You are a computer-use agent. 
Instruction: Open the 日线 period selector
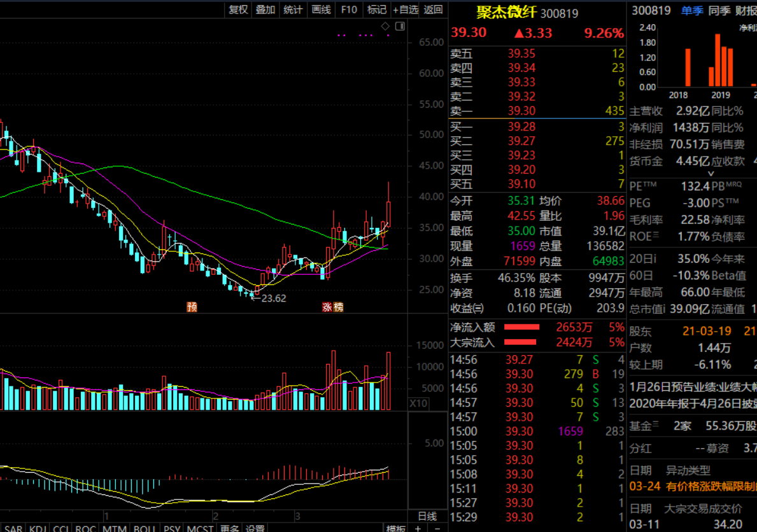(x=427, y=516)
